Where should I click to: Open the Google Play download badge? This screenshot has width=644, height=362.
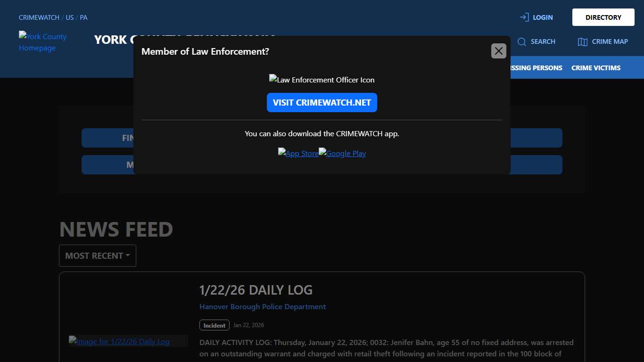tap(342, 153)
